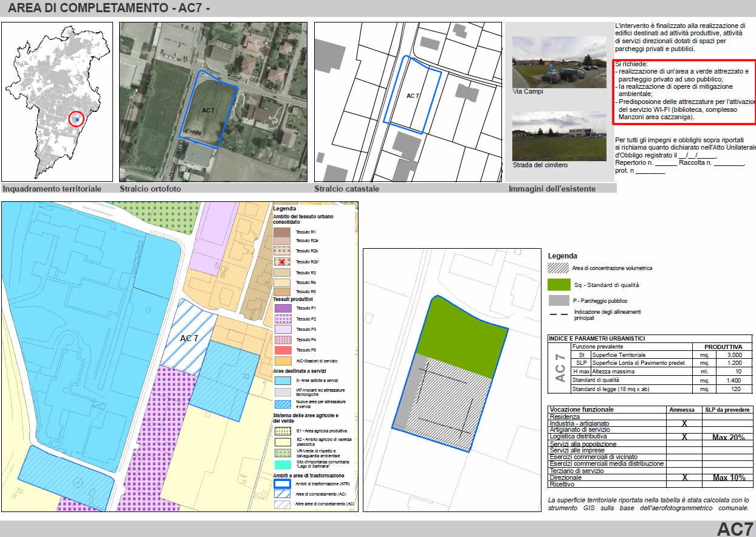The width and height of the screenshot is (756, 537).
Task: Click the Ambiti di trasformazione (ATR) swatch
Action: click(283, 484)
